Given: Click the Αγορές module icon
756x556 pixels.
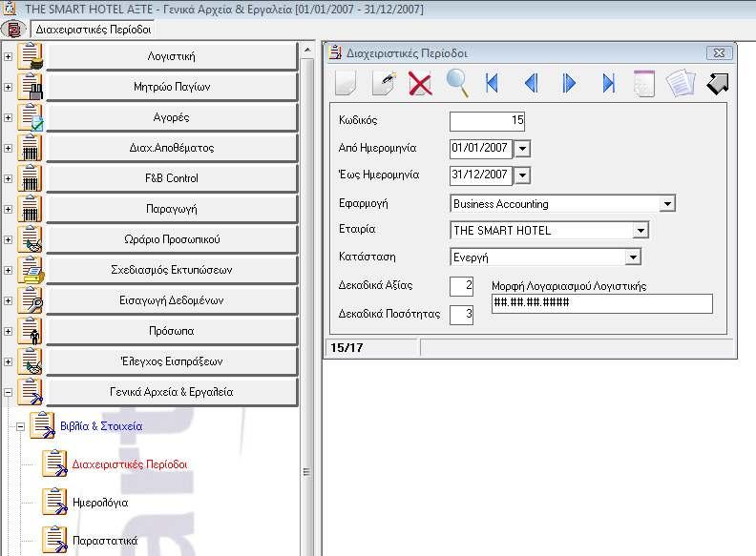Looking at the screenshot, I should tap(30, 117).
